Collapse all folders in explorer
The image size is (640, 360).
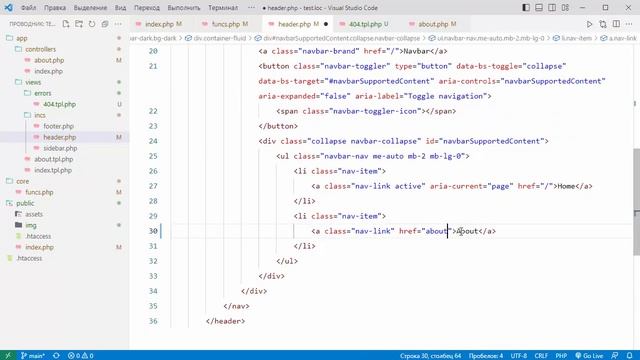pos(105,24)
